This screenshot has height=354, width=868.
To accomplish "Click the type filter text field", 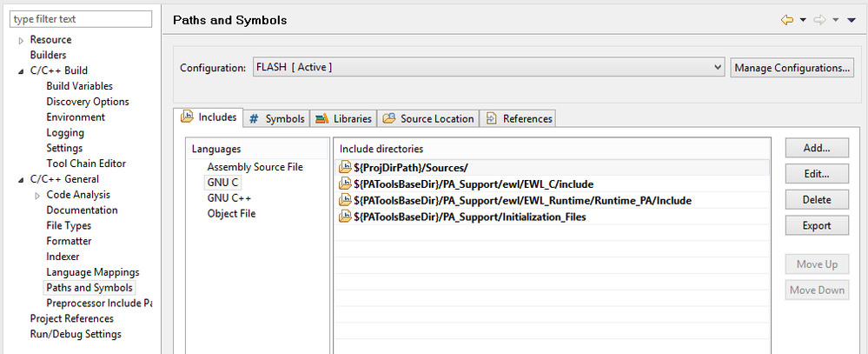I will coord(81,19).
